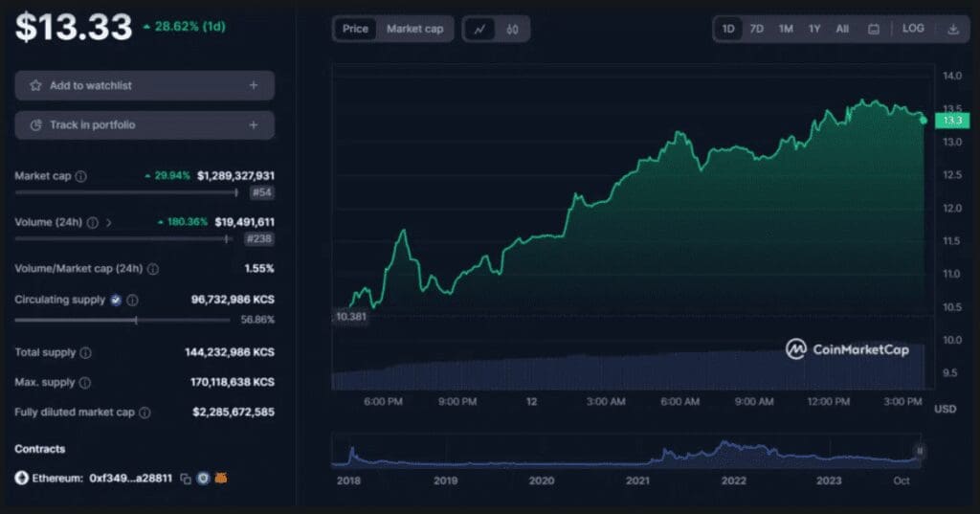
Task: Set chart range to 7D
Action: [757, 29]
